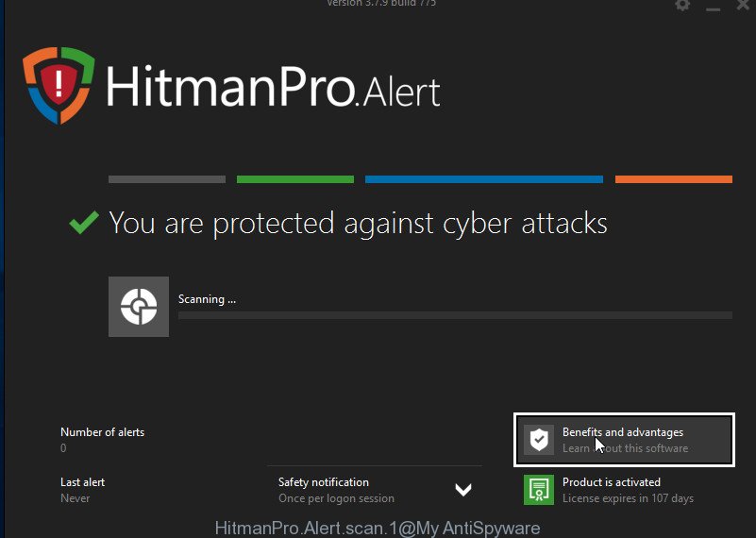Click the Learn about this software link
The height and width of the screenshot is (538, 756).
(626, 448)
